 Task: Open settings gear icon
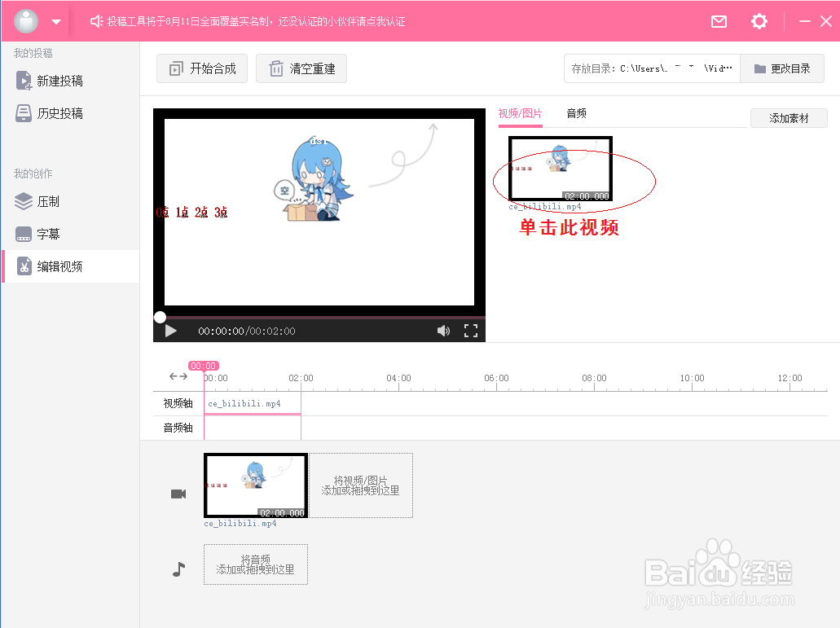pyautogui.click(x=759, y=21)
